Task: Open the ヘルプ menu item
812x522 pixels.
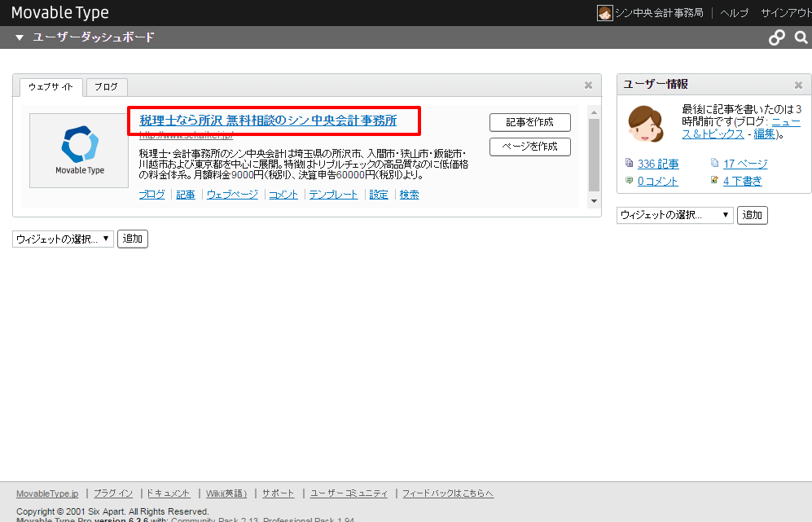Action: (735, 13)
